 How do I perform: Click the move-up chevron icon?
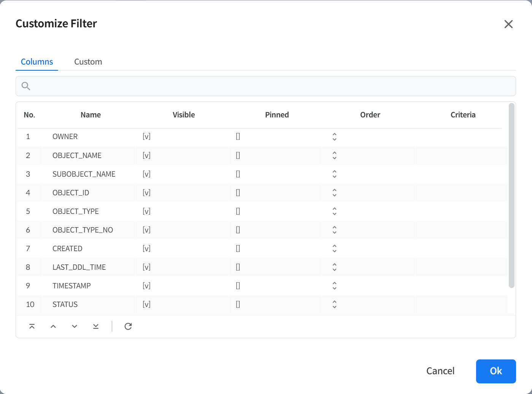pos(53,326)
